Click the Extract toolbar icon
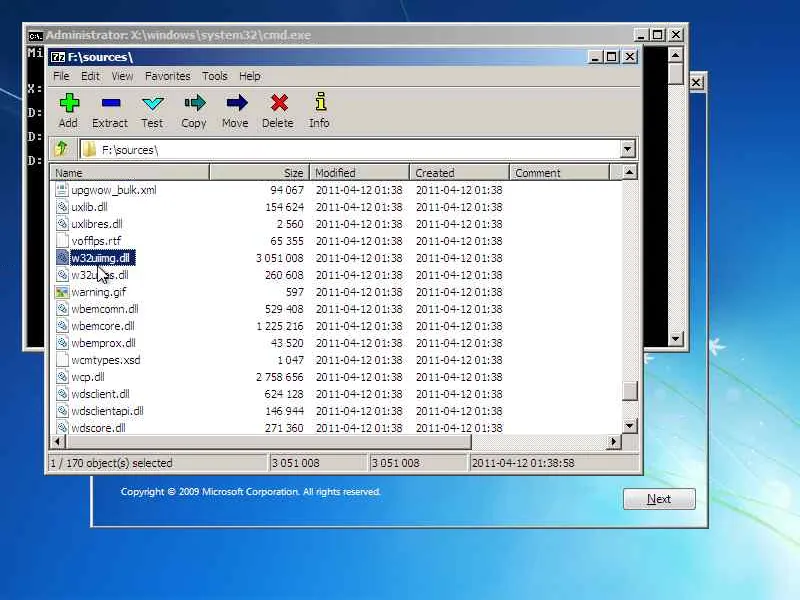 110,104
